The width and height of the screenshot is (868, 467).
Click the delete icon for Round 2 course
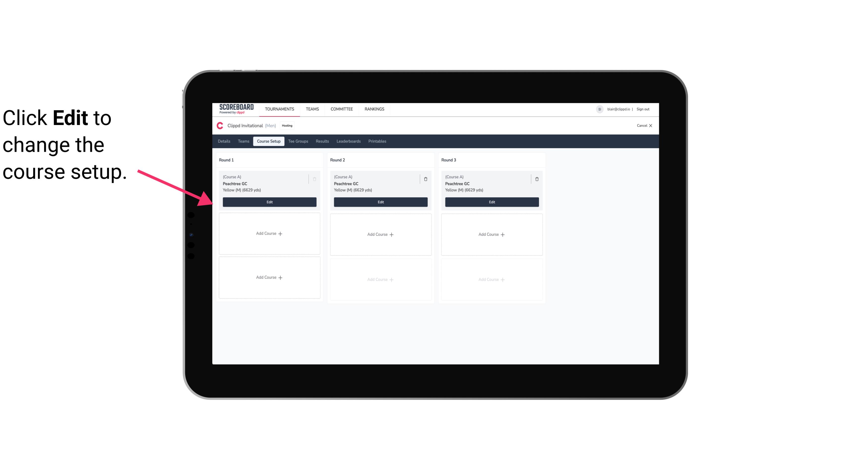[x=425, y=178]
